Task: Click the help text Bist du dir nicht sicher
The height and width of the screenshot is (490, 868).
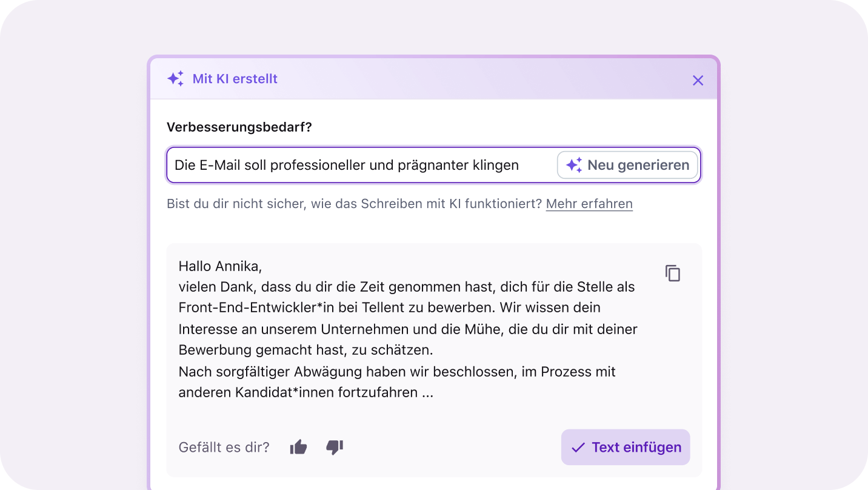Action: click(x=354, y=204)
